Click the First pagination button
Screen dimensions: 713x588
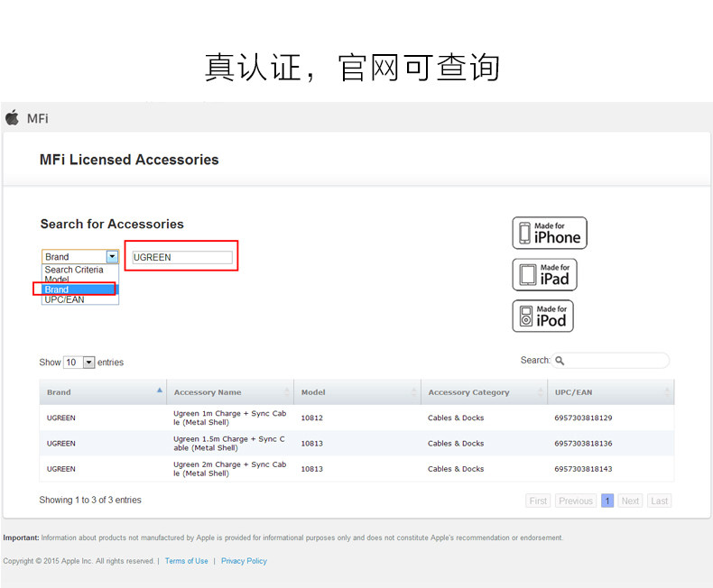(x=538, y=501)
